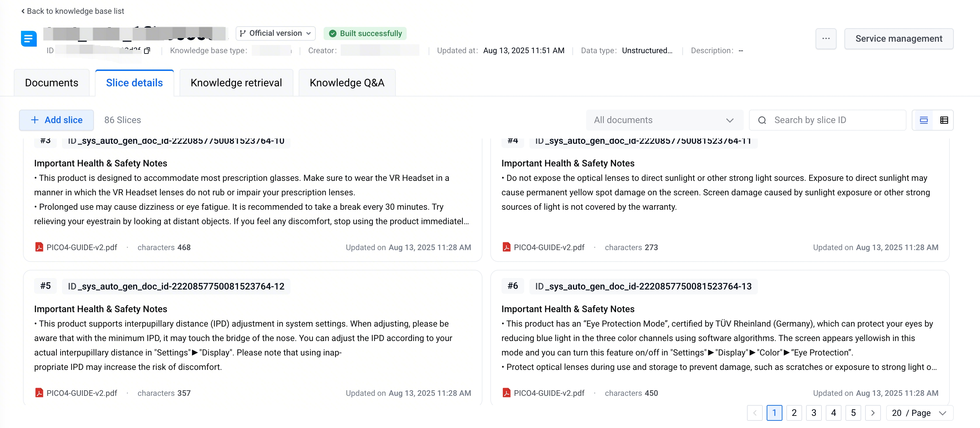Switch to table list view layout

[944, 120]
